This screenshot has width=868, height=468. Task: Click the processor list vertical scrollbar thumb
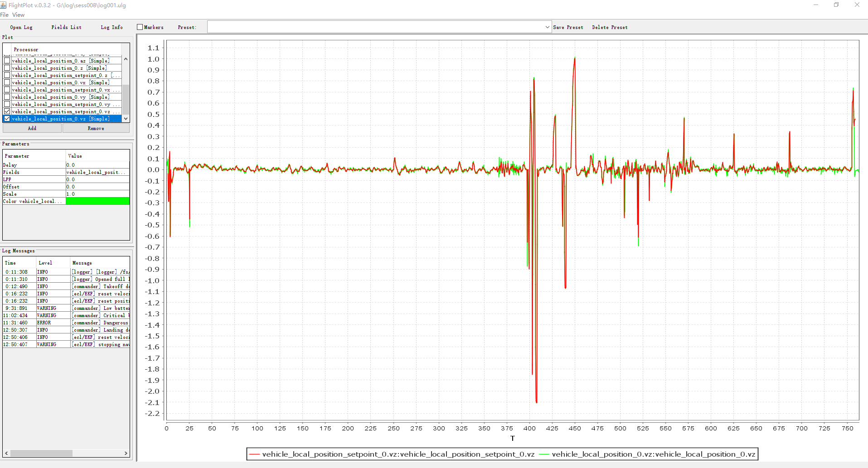(126, 100)
